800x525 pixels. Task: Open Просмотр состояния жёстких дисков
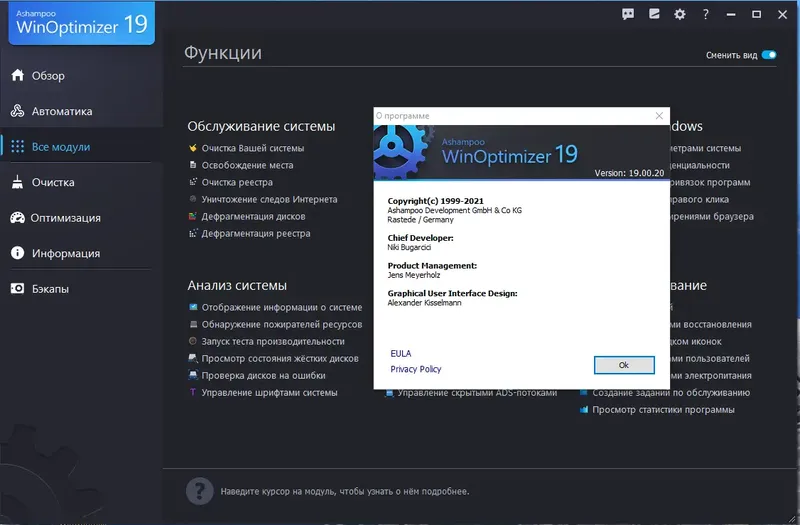click(x=280, y=359)
